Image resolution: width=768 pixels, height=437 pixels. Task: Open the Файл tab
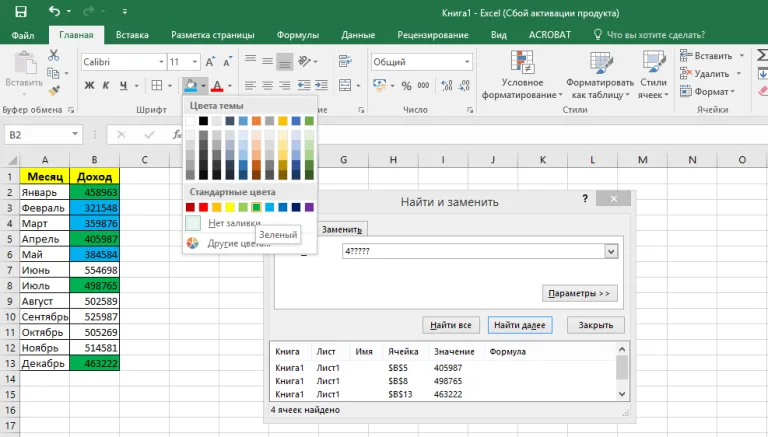click(23, 35)
